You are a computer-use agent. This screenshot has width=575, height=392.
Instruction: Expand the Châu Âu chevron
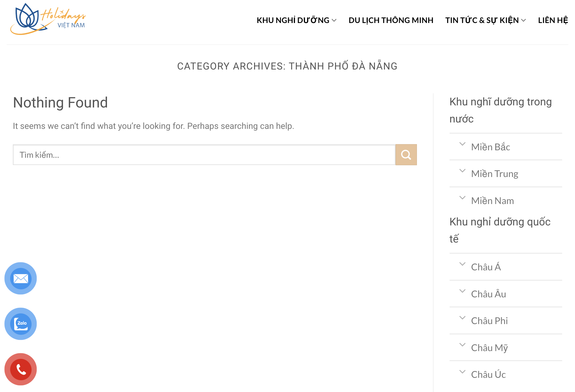pyautogui.click(x=462, y=291)
